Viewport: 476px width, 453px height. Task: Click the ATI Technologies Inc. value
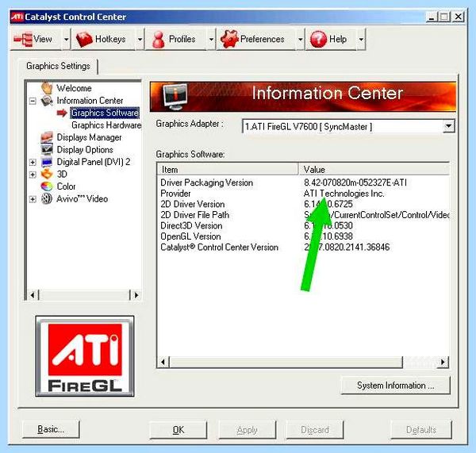[344, 194]
